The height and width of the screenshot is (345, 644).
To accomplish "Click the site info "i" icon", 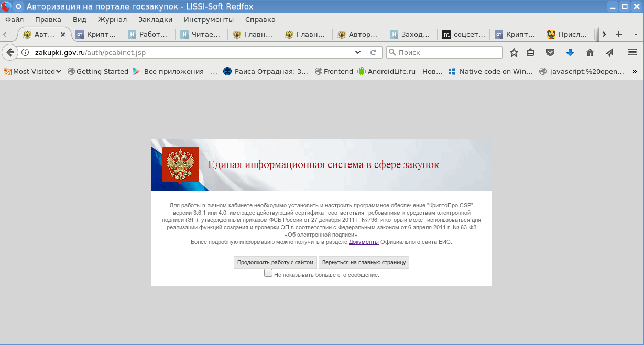I will (24, 52).
